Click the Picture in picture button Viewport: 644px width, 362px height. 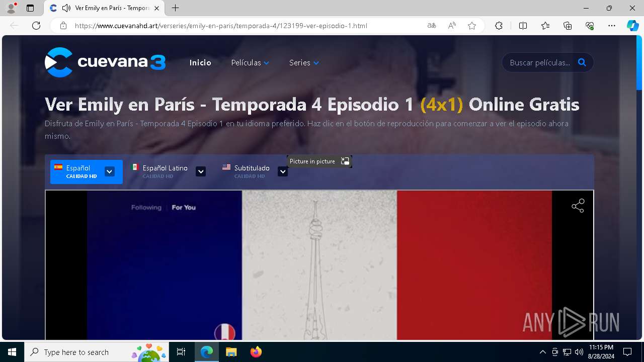pyautogui.click(x=319, y=161)
